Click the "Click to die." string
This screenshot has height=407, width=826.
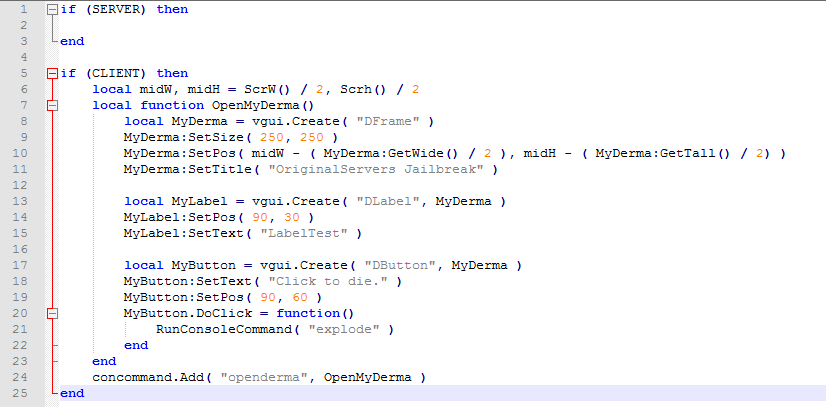(x=328, y=282)
